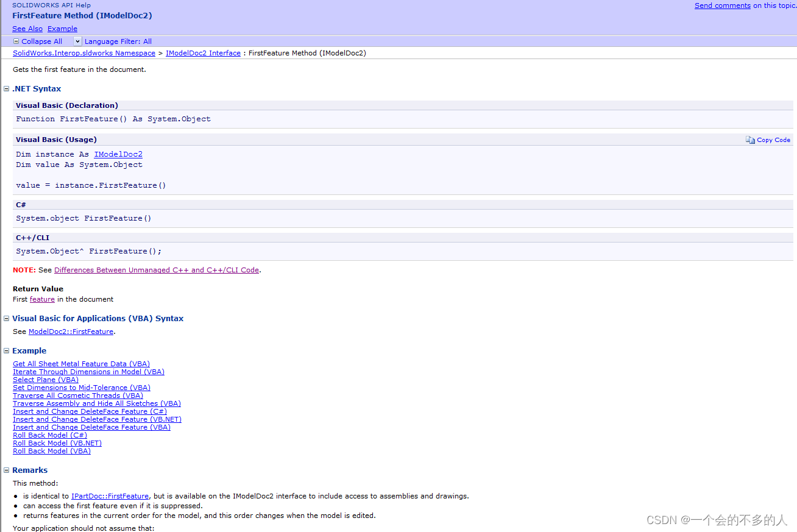
Task: Collapse the .NET Syntax section
Action: [7, 89]
